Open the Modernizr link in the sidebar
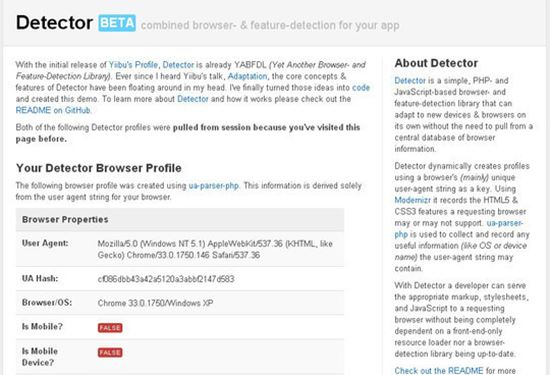This screenshot has width=550, height=375. [x=412, y=200]
